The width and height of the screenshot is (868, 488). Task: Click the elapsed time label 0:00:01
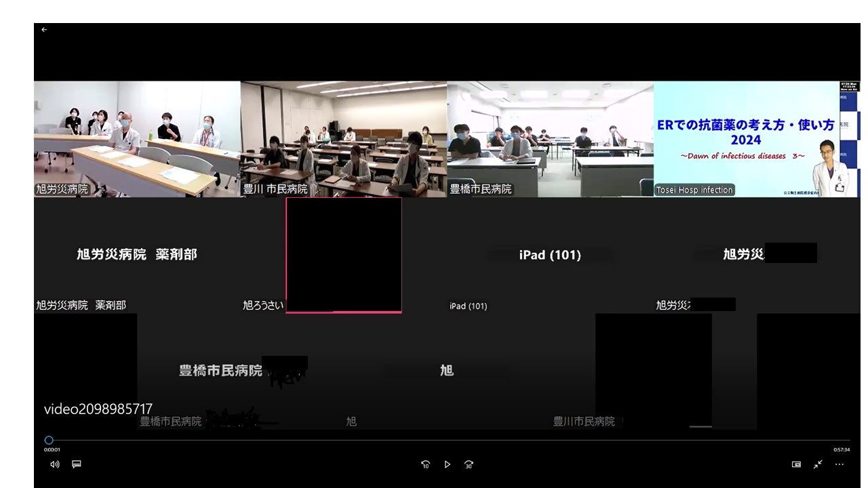[x=52, y=450]
